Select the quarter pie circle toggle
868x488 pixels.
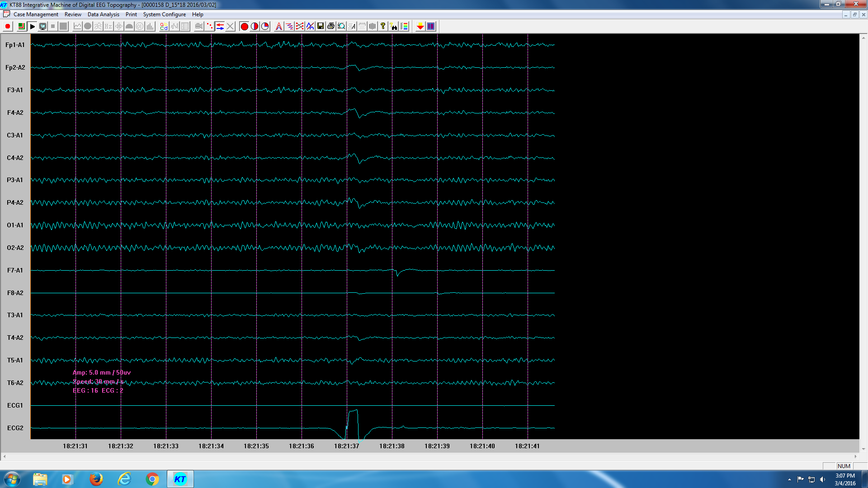click(x=265, y=26)
